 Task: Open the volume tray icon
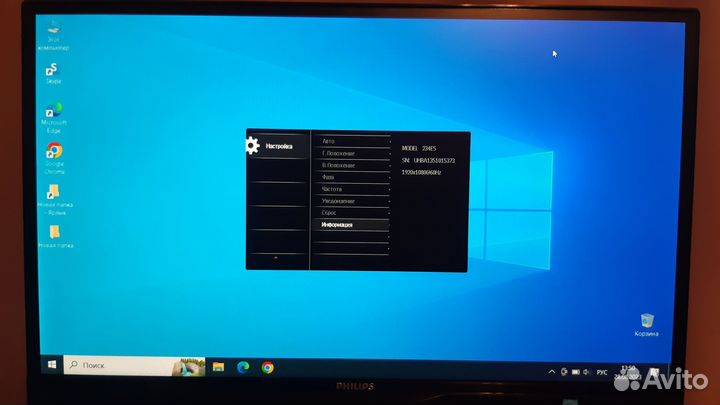pyautogui.click(x=586, y=372)
